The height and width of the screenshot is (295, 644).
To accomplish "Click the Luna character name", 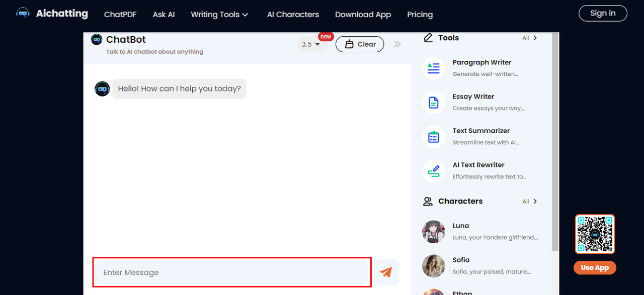I will [x=460, y=226].
